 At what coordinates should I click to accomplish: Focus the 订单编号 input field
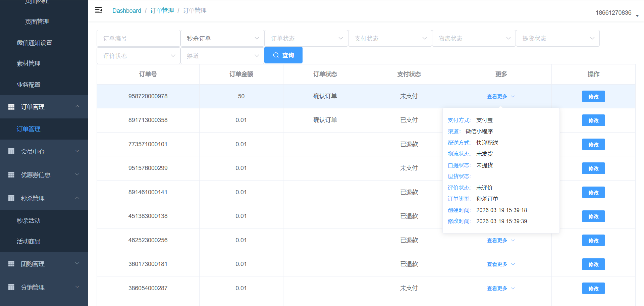(x=138, y=38)
